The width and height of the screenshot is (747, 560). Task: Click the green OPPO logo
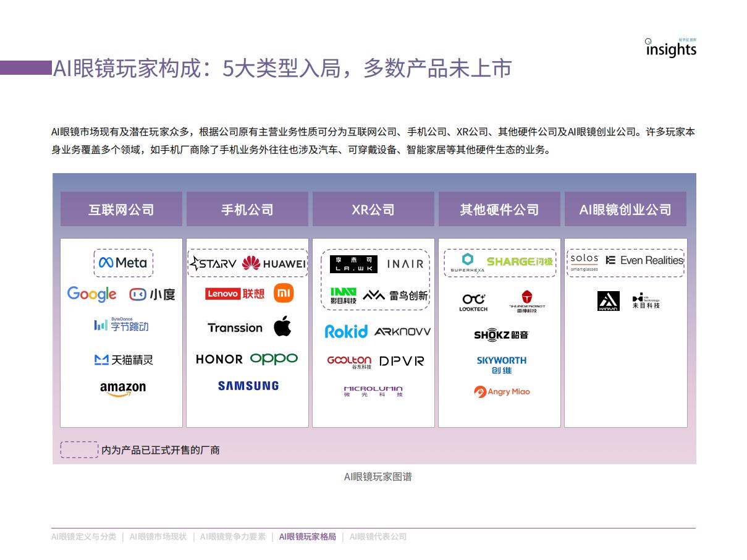pos(274,359)
